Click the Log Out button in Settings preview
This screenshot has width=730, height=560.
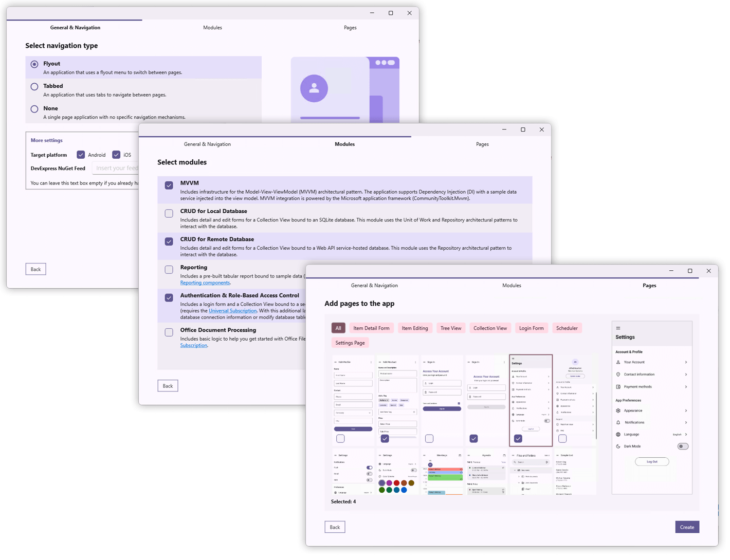[x=652, y=462]
